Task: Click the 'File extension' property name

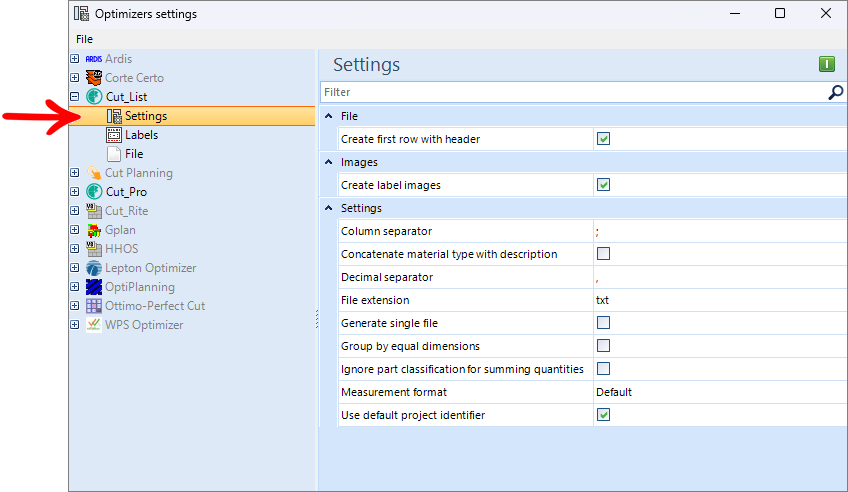Action: point(375,300)
